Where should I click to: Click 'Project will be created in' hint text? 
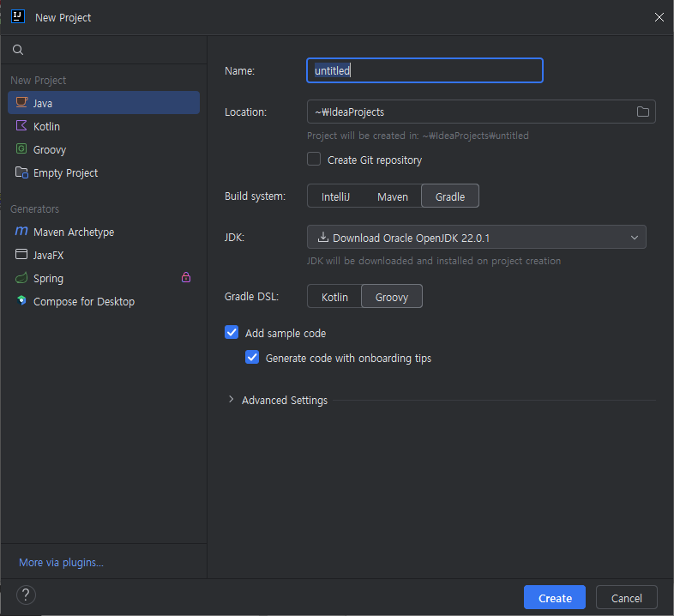418,136
